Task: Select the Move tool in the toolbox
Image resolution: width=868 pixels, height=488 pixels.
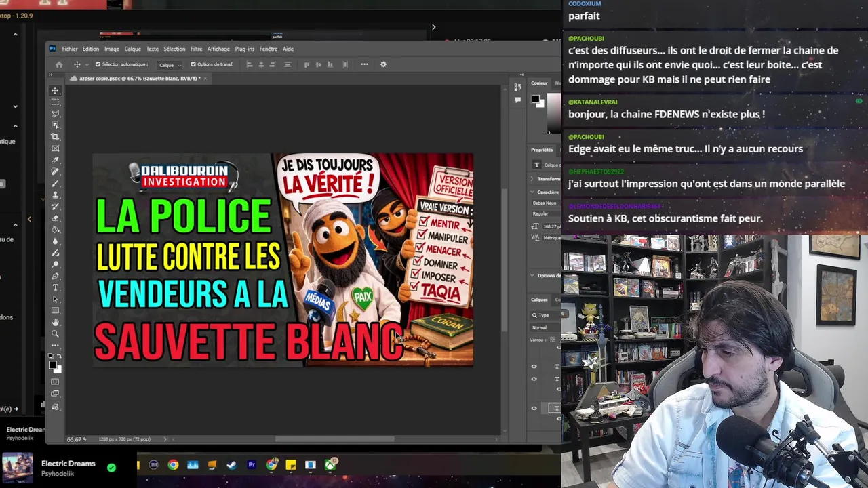Action: tap(56, 90)
